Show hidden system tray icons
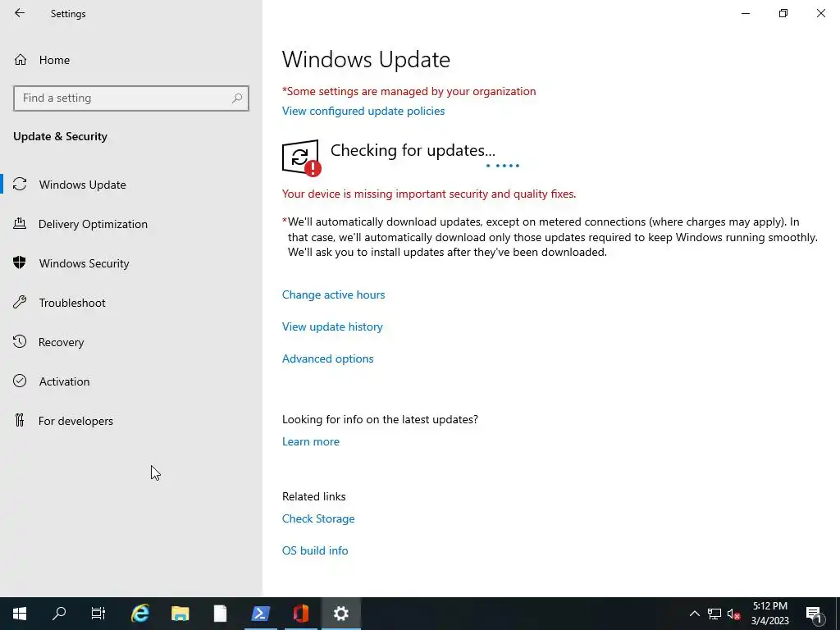840x630 pixels. tap(694, 614)
